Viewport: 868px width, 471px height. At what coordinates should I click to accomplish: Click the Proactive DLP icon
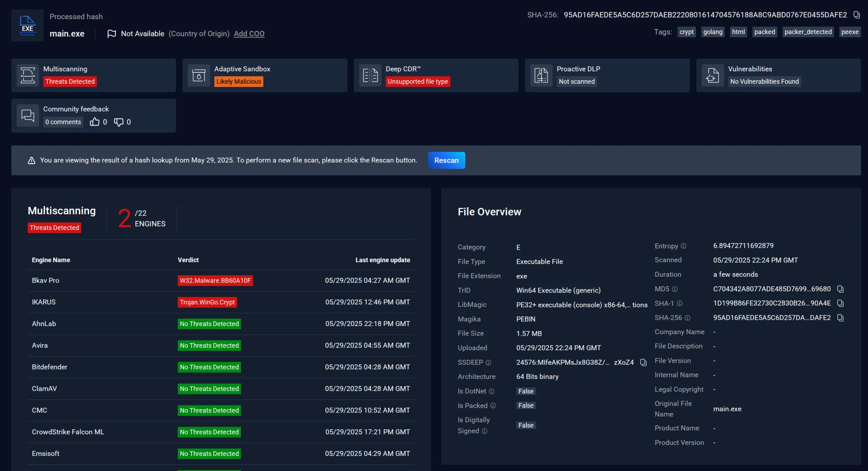[541, 75]
